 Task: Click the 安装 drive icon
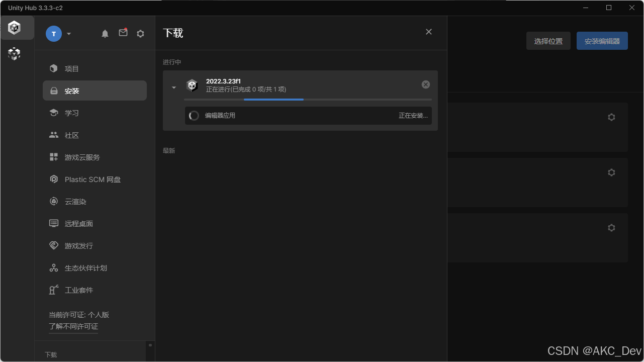pyautogui.click(x=54, y=91)
